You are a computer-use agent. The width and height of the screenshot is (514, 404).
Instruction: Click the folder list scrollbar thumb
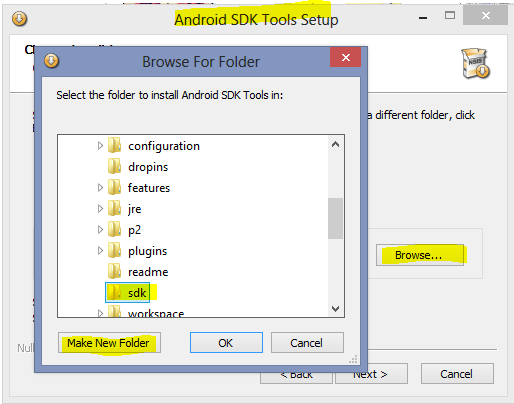pyautogui.click(x=335, y=218)
